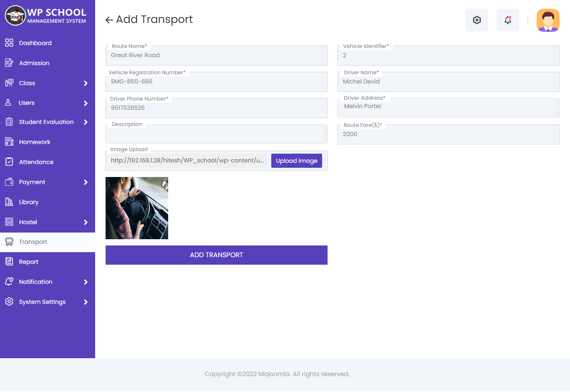This screenshot has width=570, height=392.
Task: Click the Class sidebar icon
Action: (9, 83)
